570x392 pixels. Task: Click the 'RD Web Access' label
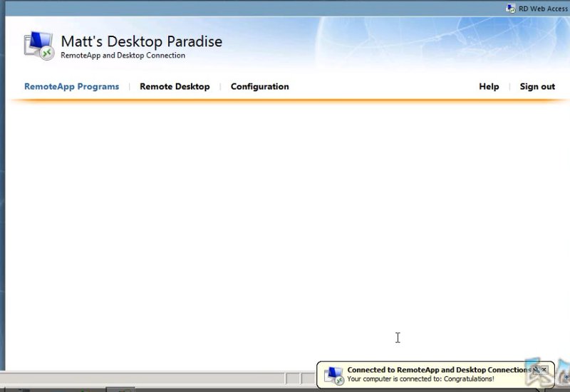tap(543, 9)
